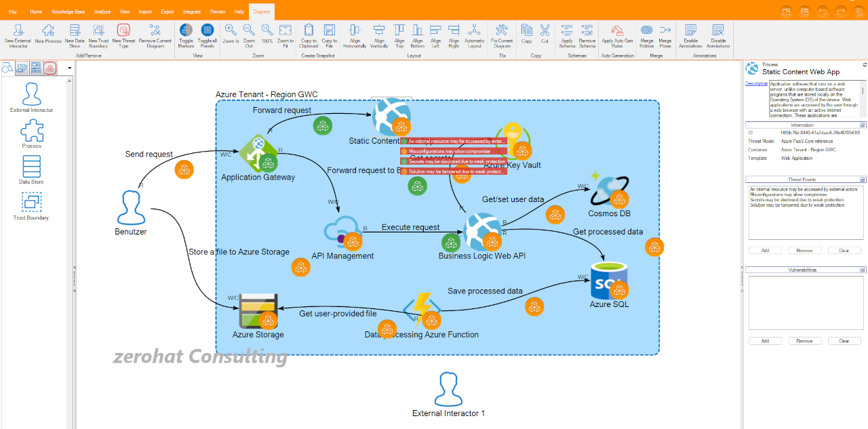This screenshot has height=429, width=868.
Task: Click the Cut scissors icon
Action: (x=545, y=34)
